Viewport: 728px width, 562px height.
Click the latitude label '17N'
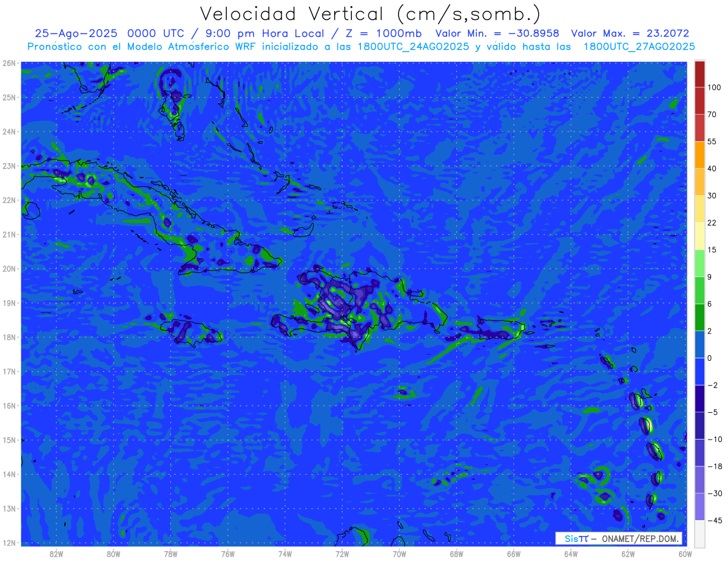pos(9,372)
